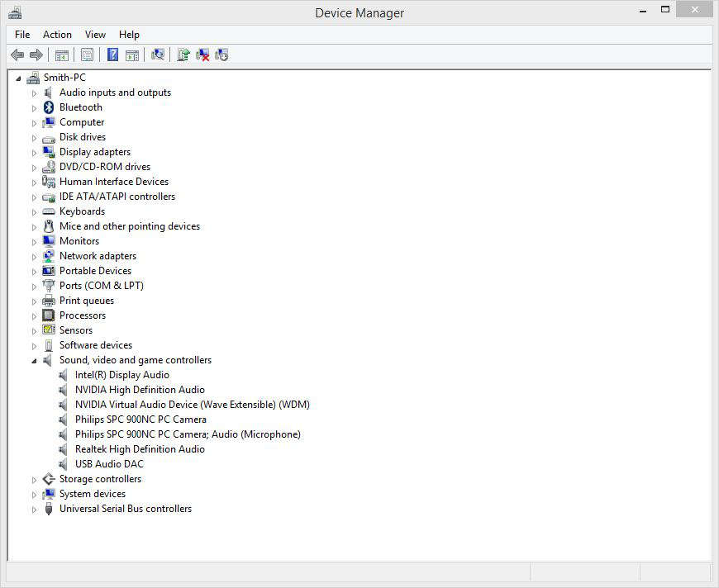Screen dimensions: 719x588
Task: Click the Keyboards category icon
Action: click(x=49, y=211)
